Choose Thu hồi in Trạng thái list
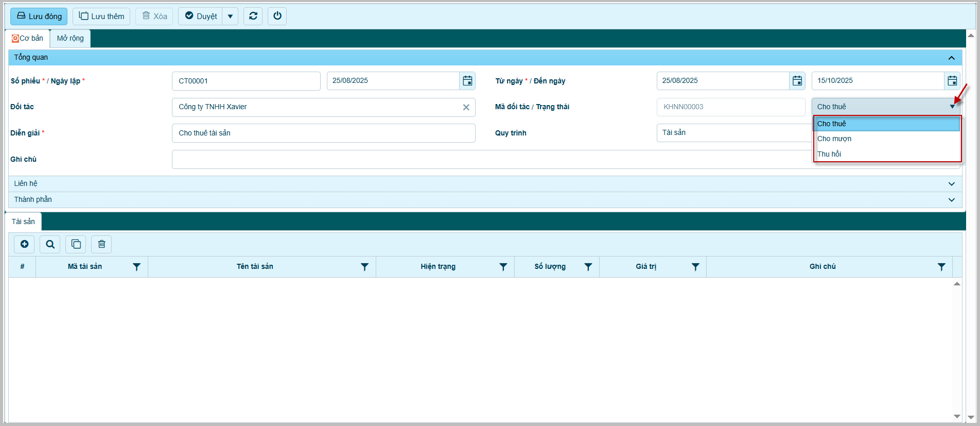980x426 pixels. (829, 154)
